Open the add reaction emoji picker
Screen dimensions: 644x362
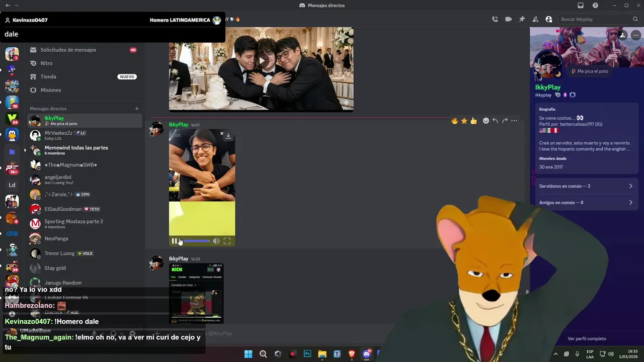486,121
